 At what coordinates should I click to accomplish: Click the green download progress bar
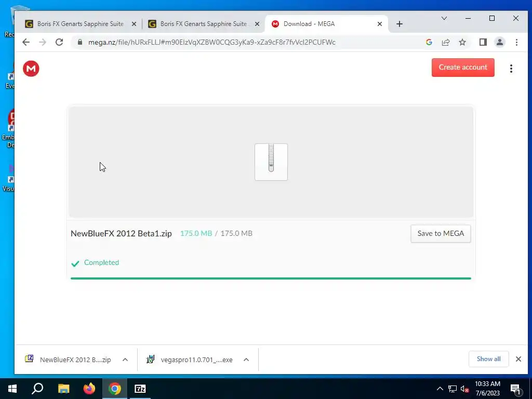click(x=271, y=278)
